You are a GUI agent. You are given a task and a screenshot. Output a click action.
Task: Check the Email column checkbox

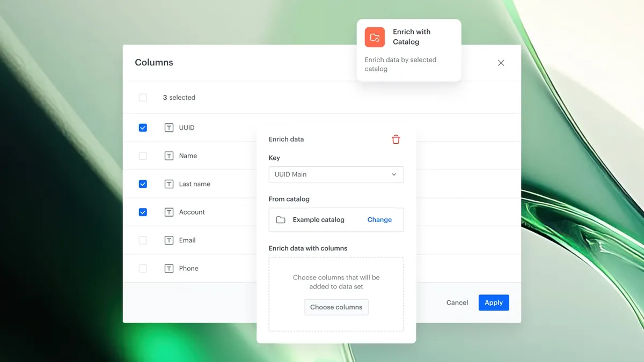pos(143,240)
